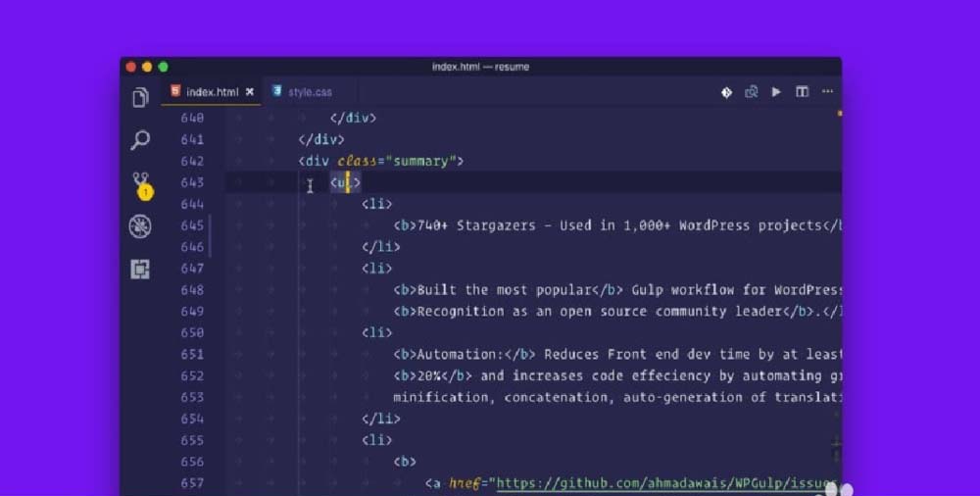
Task: Click line number 645
Action: point(192,225)
